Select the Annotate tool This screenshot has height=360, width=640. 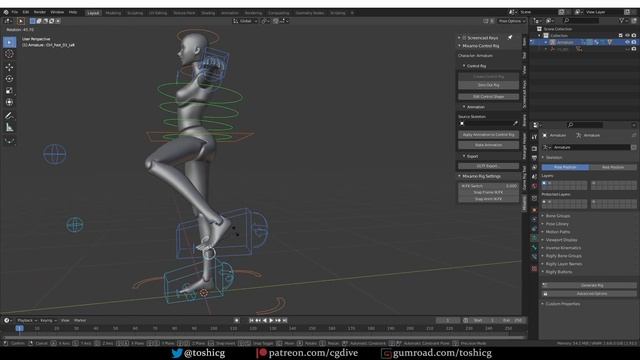tap(9, 116)
